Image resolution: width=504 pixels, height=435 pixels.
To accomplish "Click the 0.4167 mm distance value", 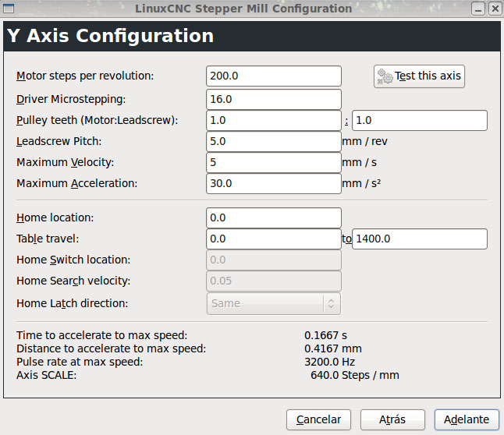I will [333, 348].
